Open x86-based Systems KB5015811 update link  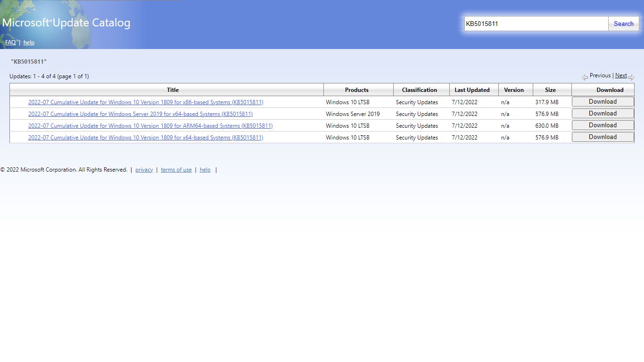pos(146,102)
